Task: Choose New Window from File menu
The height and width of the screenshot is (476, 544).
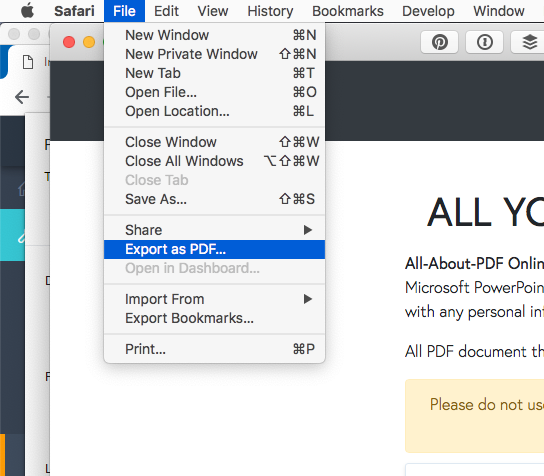Action: [214, 35]
